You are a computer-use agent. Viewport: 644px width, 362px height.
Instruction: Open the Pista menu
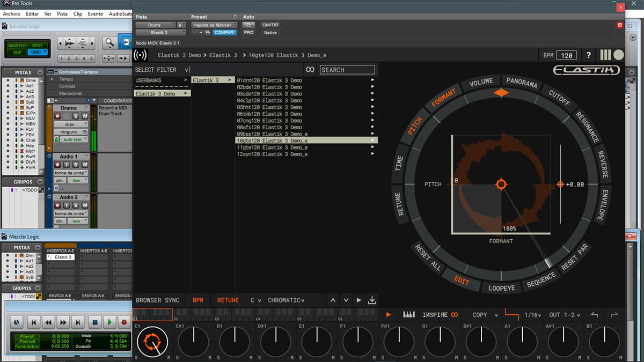pyautogui.click(x=62, y=14)
